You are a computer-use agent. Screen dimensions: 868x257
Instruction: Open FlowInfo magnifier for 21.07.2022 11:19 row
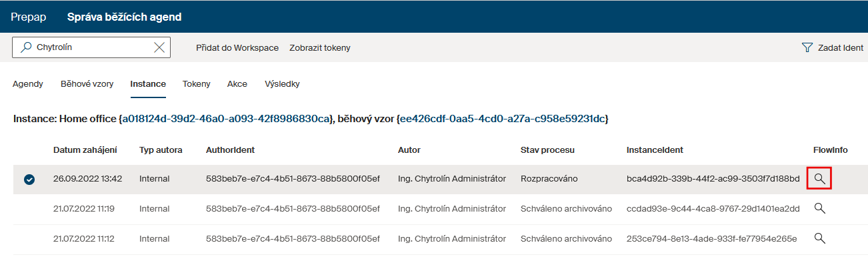(820, 208)
